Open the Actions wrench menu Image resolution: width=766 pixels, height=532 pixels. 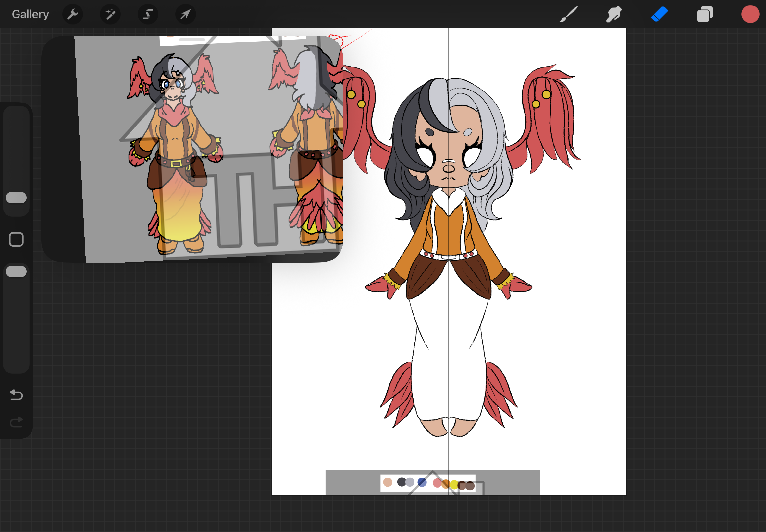72,14
